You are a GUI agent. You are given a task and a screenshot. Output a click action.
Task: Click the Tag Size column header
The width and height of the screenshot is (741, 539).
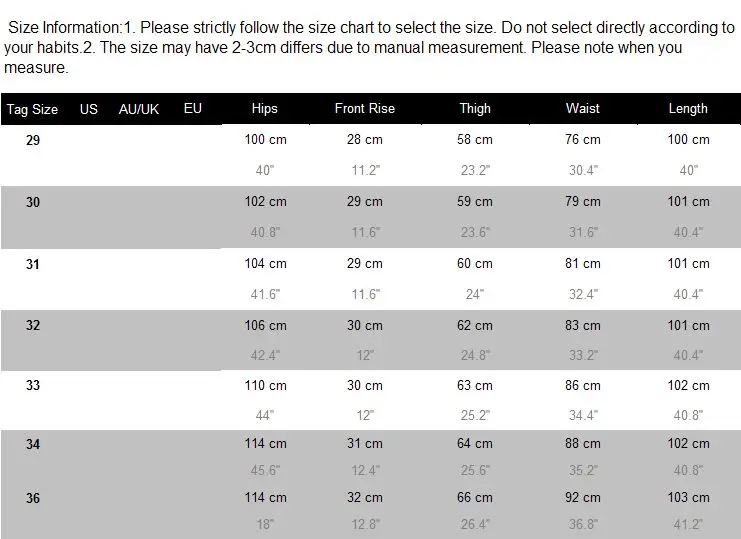[32, 109]
